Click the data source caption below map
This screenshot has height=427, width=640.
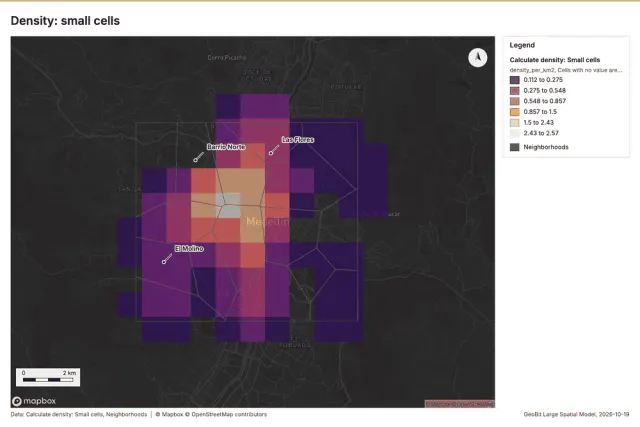(x=79, y=414)
